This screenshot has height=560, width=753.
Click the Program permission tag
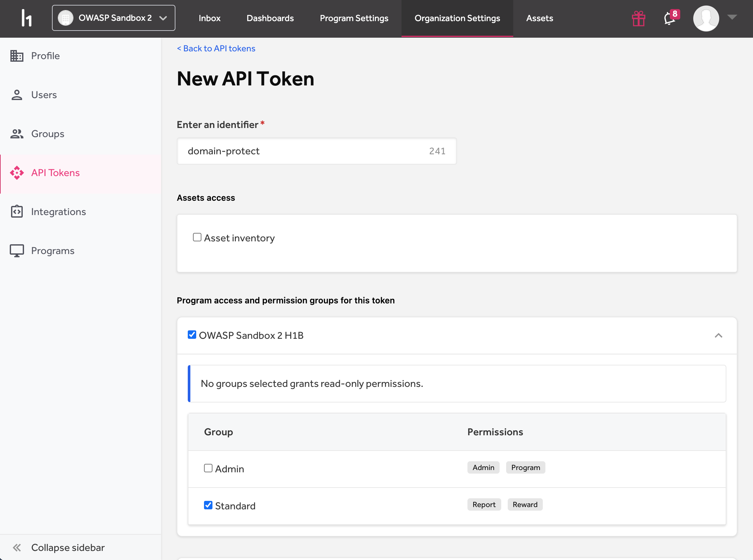526,467
